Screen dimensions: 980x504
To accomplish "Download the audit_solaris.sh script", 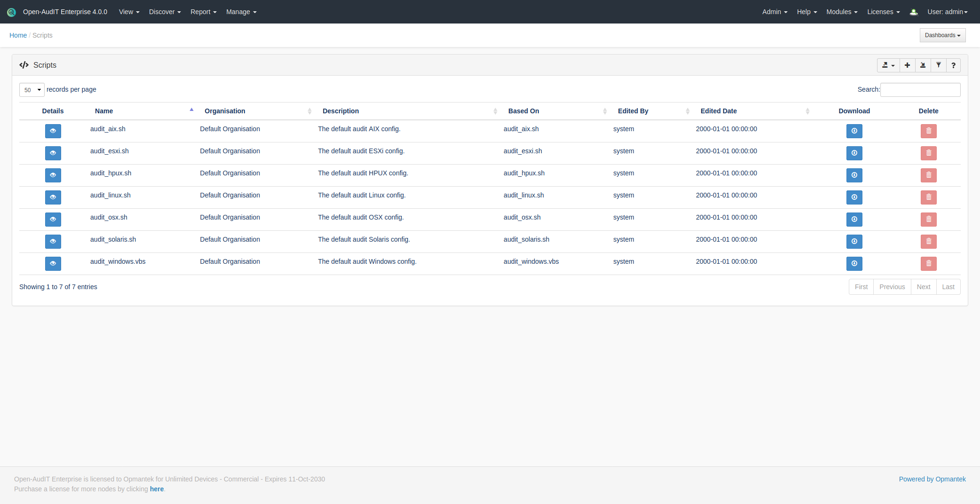I will [x=854, y=242].
